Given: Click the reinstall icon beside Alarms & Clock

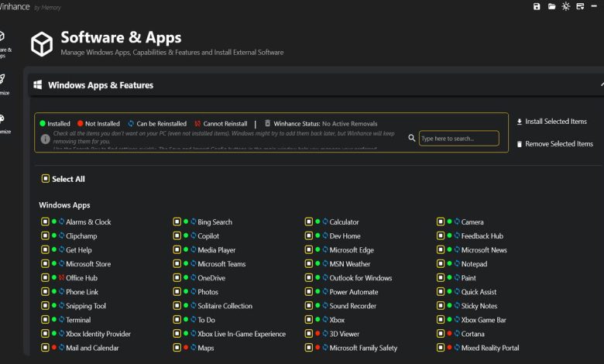Looking at the screenshot, I should point(62,221).
